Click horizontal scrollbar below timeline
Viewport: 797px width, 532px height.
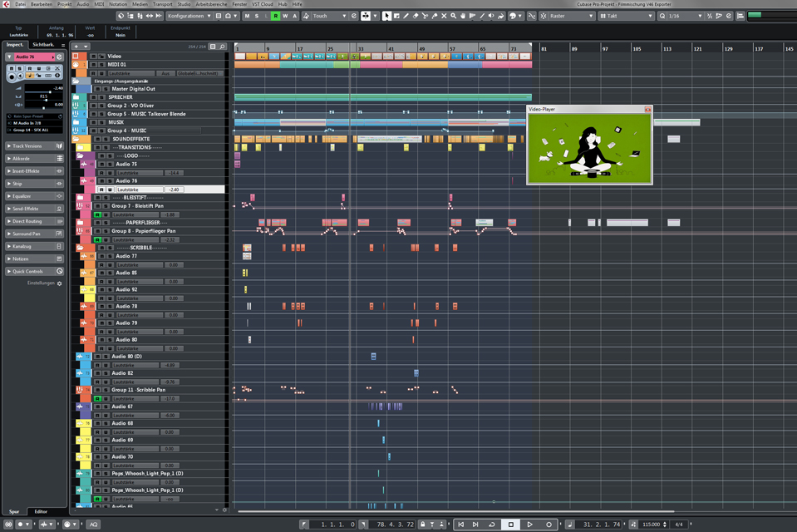pyautogui.click(x=456, y=511)
